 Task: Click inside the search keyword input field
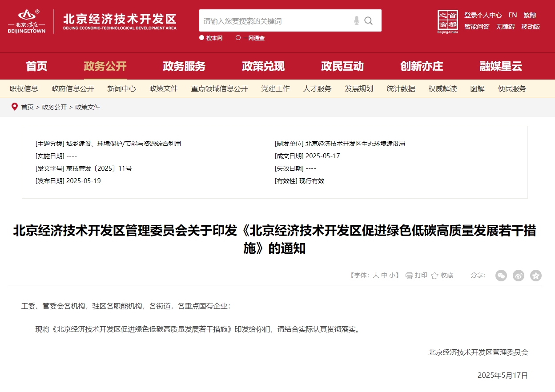coord(276,20)
